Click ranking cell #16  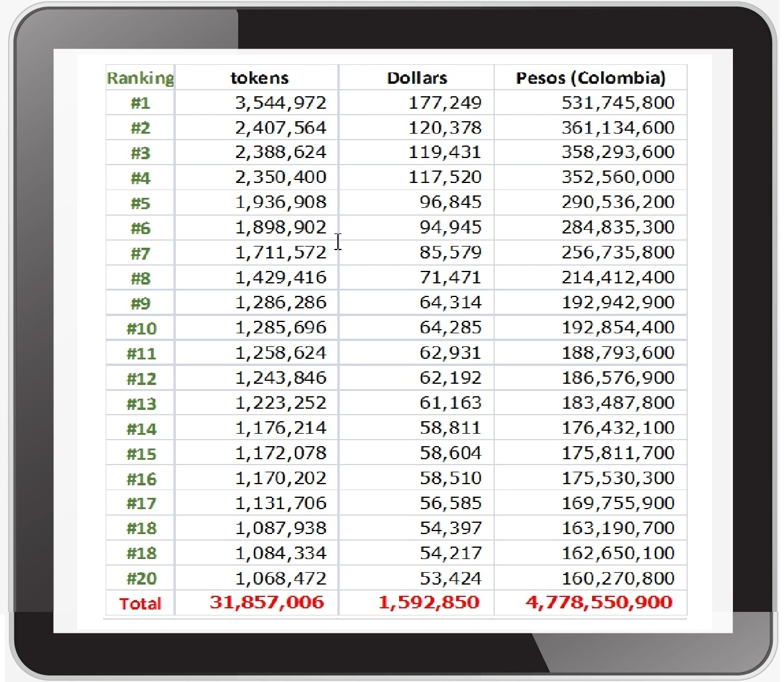[x=141, y=478]
